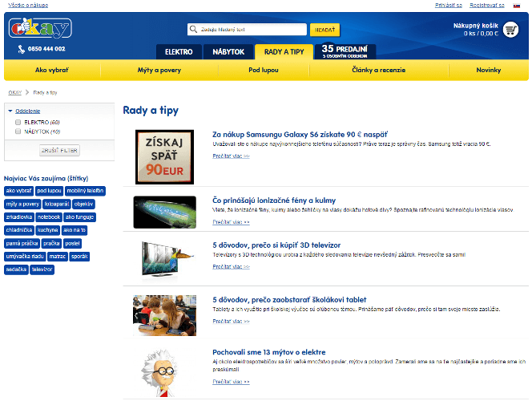Click the OKAY store logo

pos(40,29)
